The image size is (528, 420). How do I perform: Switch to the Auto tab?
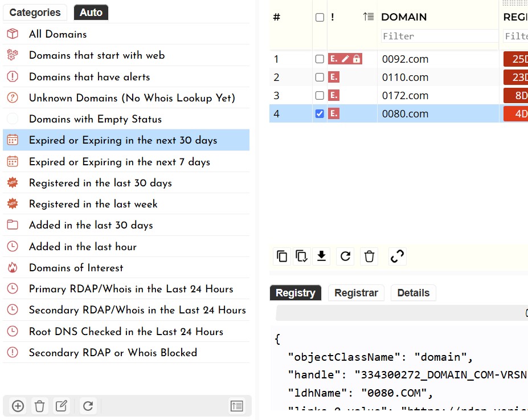click(91, 13)
